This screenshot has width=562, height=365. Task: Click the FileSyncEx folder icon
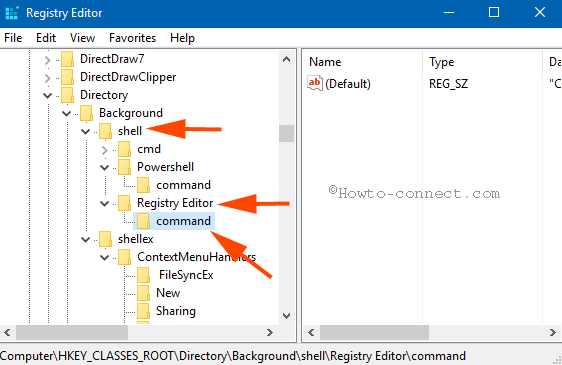click(x=143, y=275)
